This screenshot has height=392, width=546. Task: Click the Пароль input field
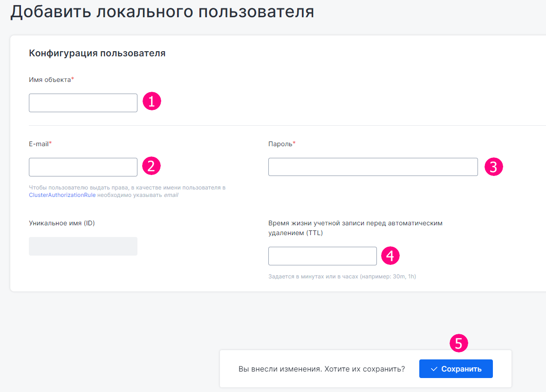click(x=373, y=167)
